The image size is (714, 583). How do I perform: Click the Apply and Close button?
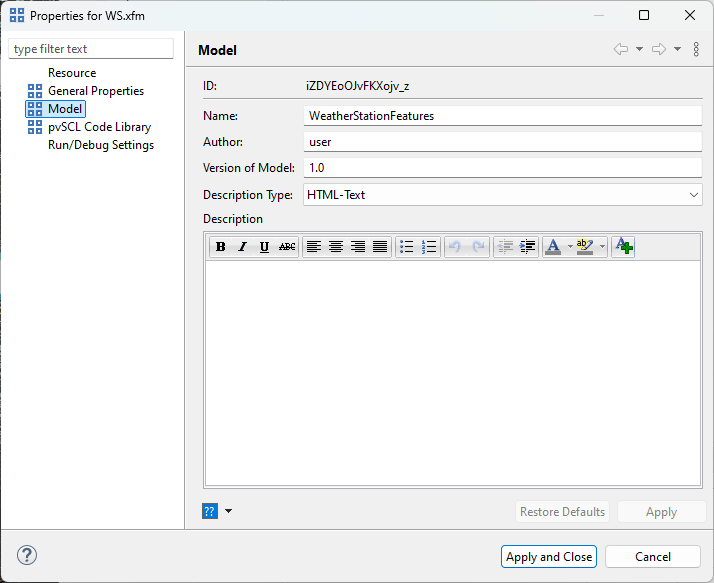pos(549,557)
